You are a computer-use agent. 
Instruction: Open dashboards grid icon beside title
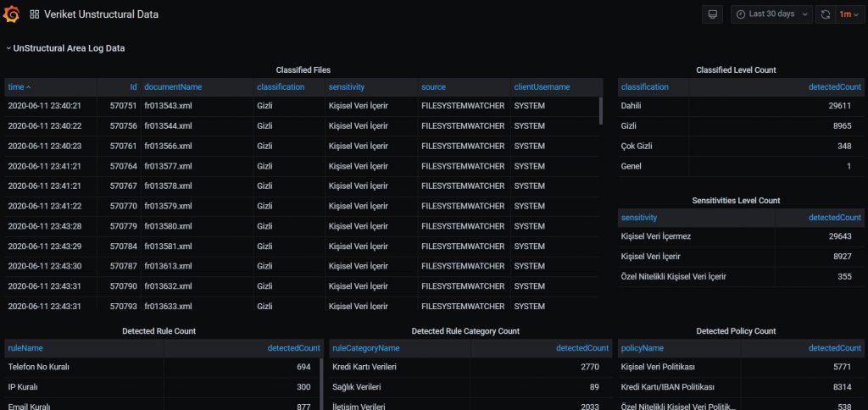click(x=34, y=14)
